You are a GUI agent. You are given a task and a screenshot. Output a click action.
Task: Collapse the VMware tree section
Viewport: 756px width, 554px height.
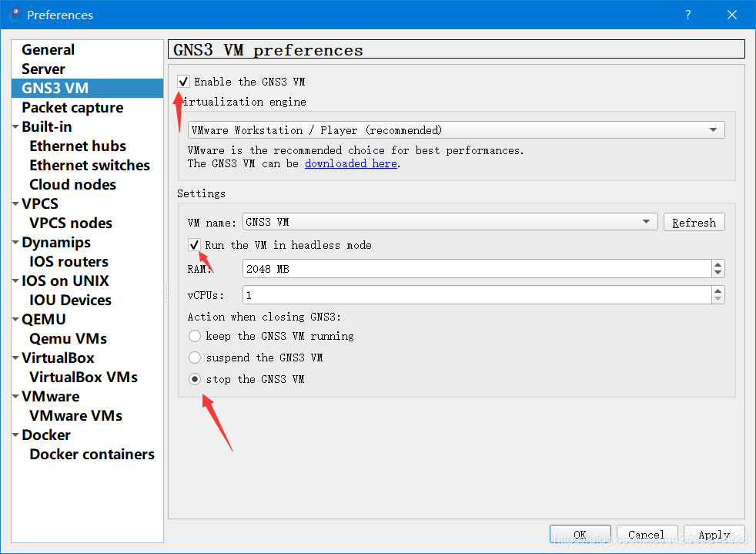(x=15, y=397)
